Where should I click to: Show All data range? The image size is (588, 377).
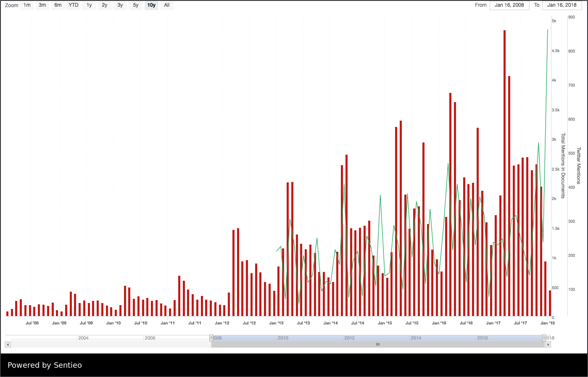point(167,5)
